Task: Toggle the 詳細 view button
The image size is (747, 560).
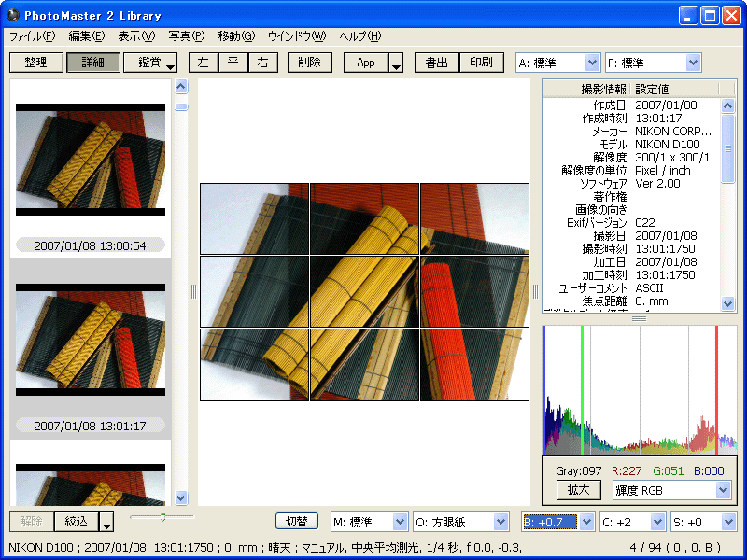Action: click(92, 63)
